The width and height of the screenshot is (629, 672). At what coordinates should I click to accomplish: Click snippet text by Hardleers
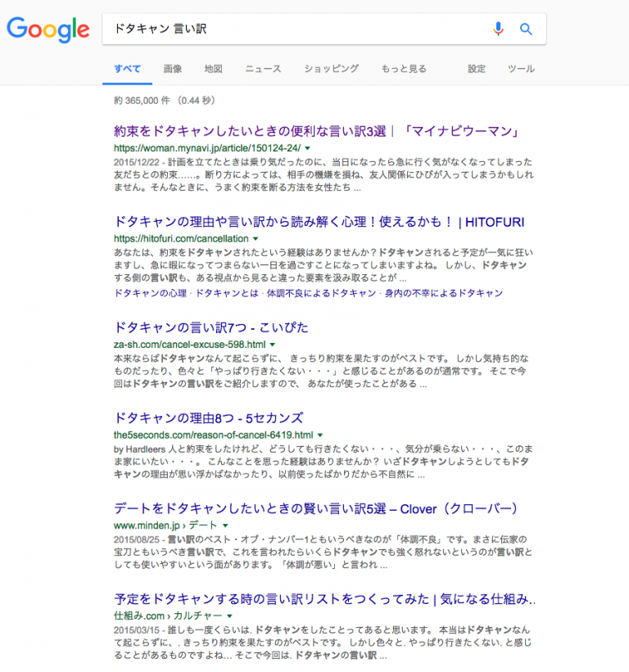(139, 449)
